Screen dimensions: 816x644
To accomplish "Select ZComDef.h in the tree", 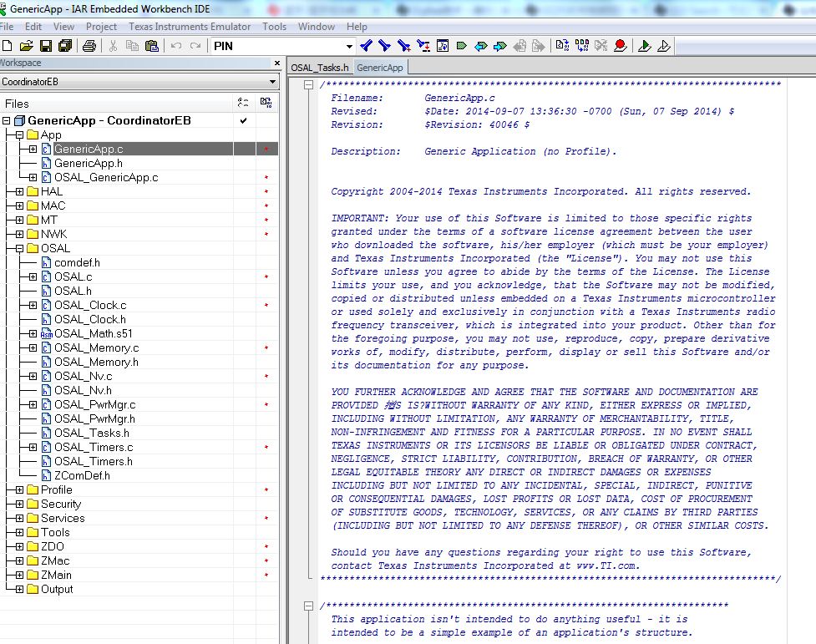I will coord(82,476).
